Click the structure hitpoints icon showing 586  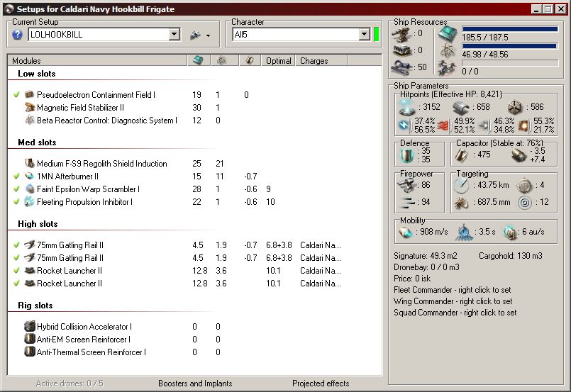click(515, 107)
